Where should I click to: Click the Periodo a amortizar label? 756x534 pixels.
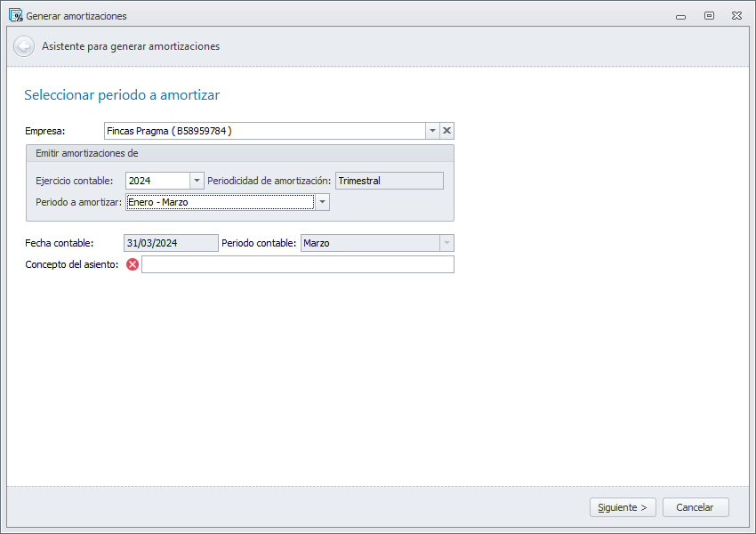(78, 202)
